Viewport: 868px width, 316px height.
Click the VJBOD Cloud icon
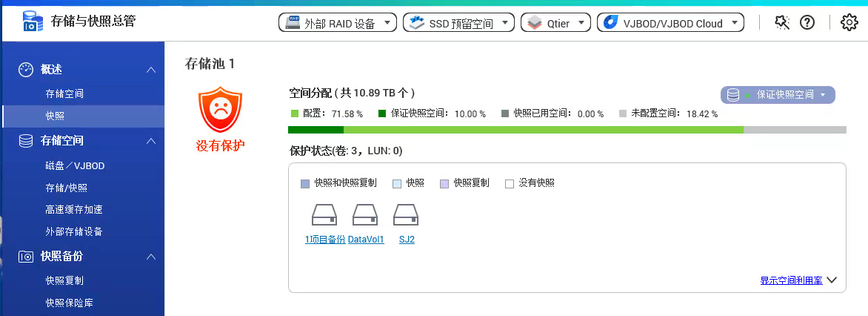[610, 23]
